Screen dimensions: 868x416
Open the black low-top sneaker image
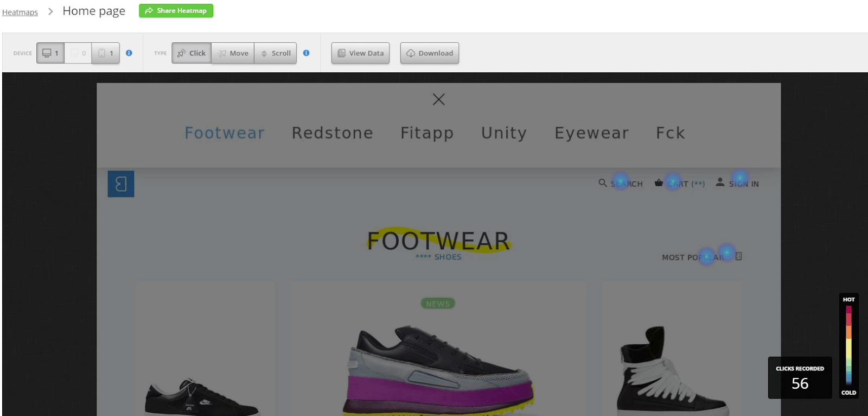coord(202,396)
